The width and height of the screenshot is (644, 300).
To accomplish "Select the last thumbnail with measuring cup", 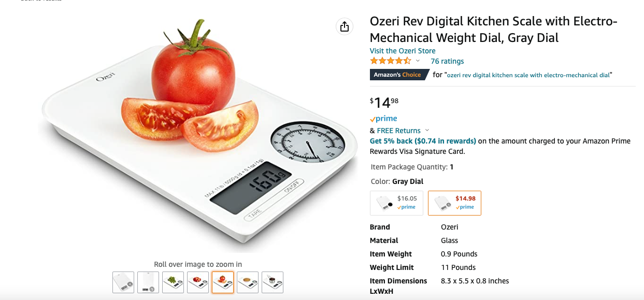I will [x=273, y=282].
